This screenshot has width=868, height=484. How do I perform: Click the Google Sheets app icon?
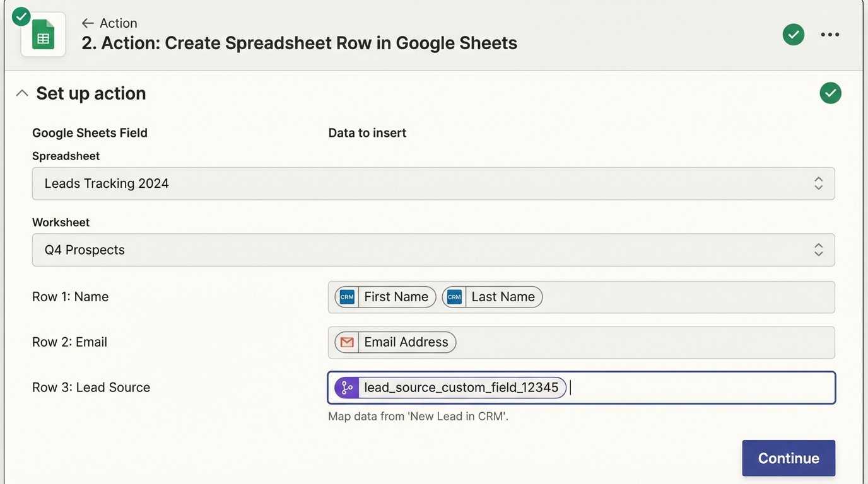coord(43,35)
